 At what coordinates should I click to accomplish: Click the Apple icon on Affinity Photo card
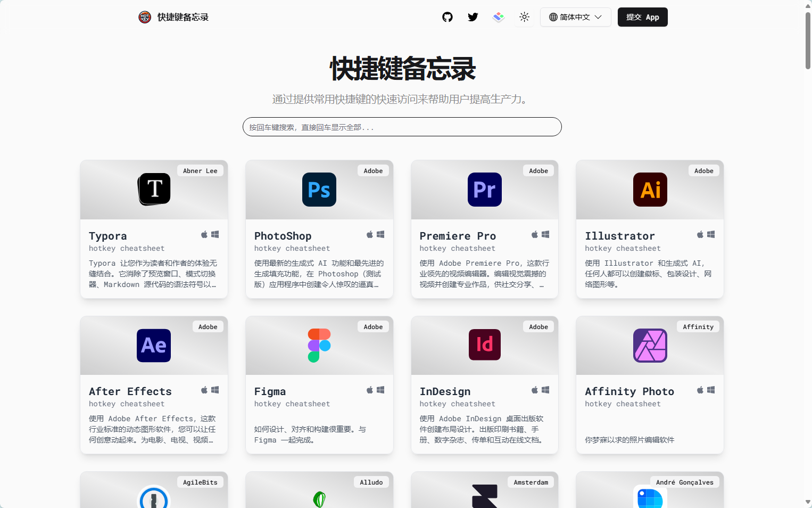tap(700, 390)
